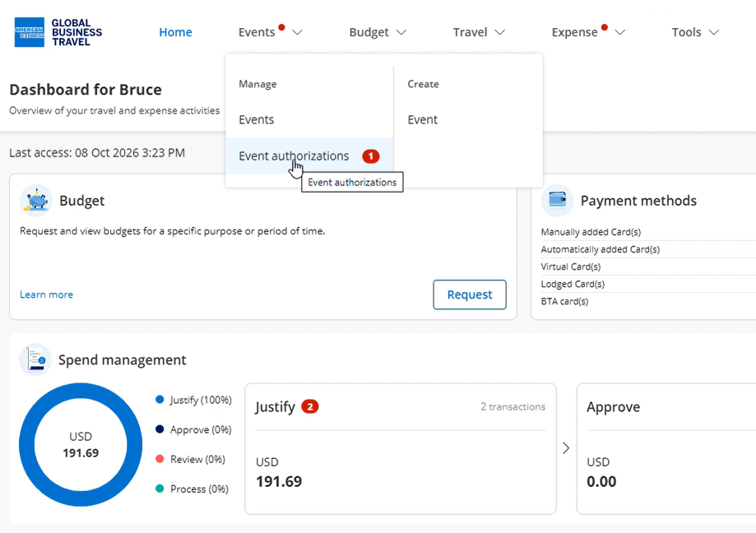
Task: Click the Justify (100%) legend label
Action: [201, 400]
